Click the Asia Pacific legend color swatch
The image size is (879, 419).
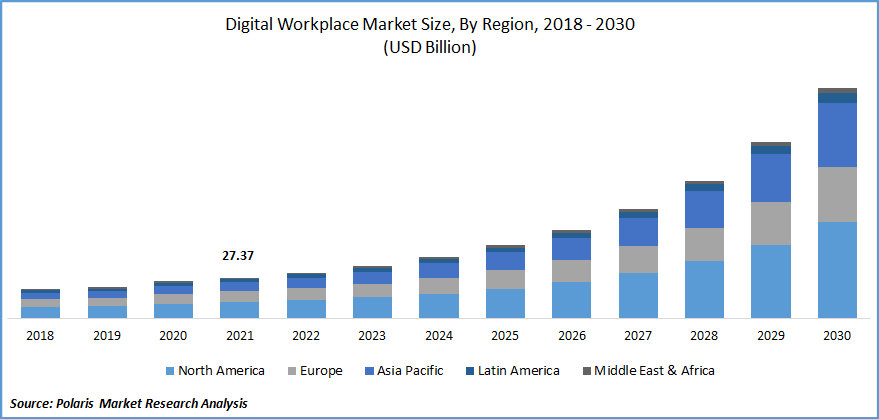click(368, 371)
